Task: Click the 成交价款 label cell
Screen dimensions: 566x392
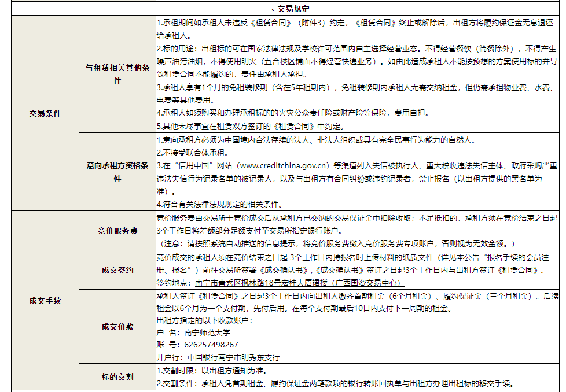Action: point(117,327)
